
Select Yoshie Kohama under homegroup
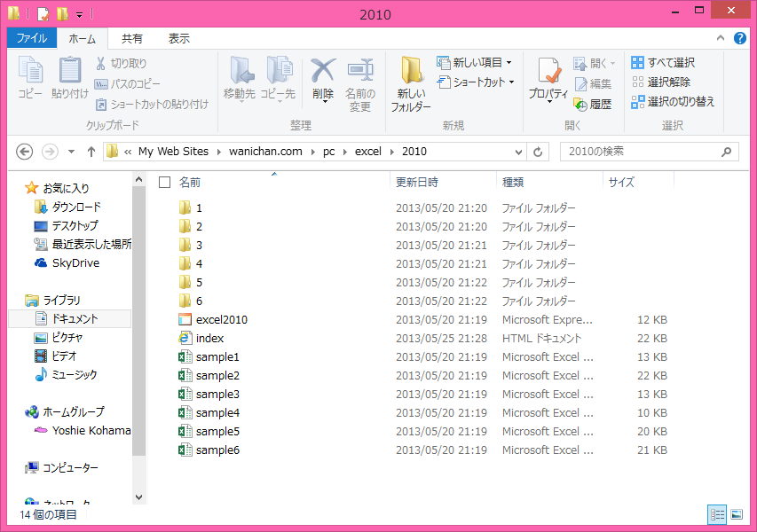coord(83,431)
